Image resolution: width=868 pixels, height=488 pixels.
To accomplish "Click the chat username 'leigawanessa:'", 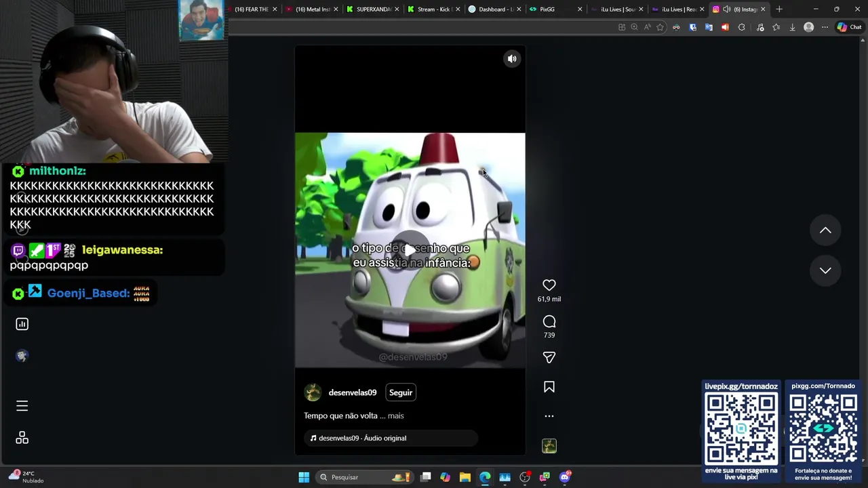I will click(x=123, y=250).
